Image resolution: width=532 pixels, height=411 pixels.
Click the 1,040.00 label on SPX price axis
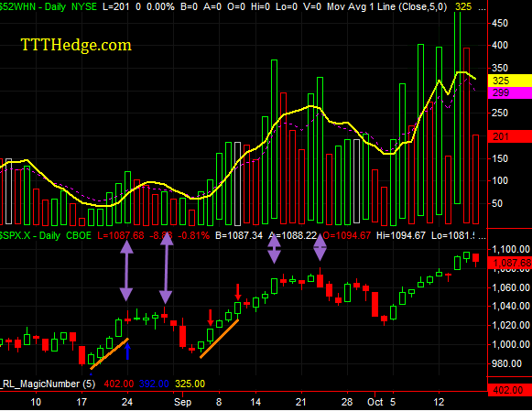pos(511,307)
